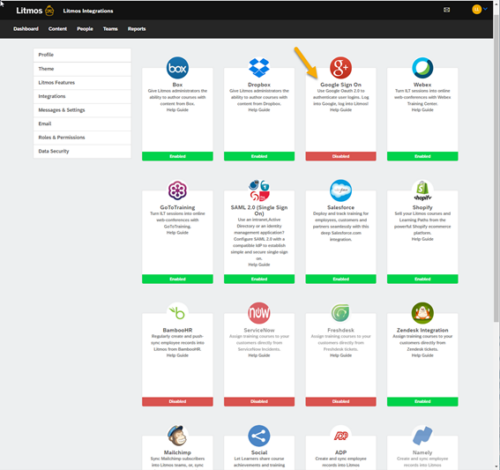
Task: Open the Webex Help Guide link
Action: pos(422,110)
